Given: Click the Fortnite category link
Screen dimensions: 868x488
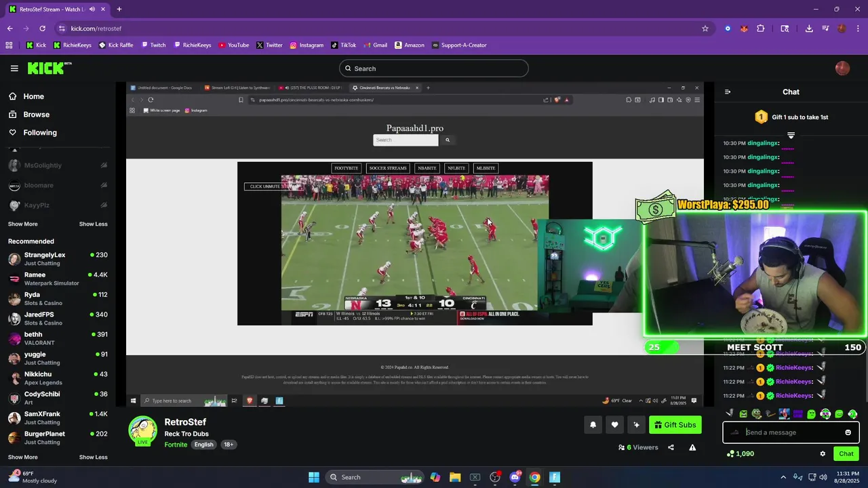Looking at the screenshot, I should point(175,445).
